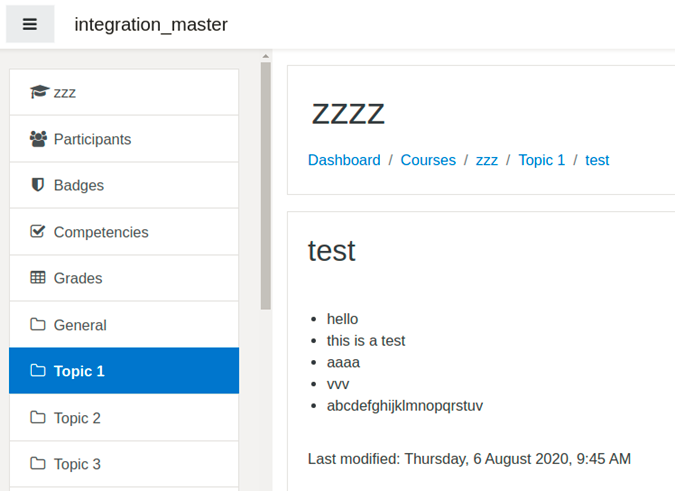Click the Topic 1 breadcrumb link
Image resolution: width=675 pixels, height=491 pixels.
click(x=542, y=160)
